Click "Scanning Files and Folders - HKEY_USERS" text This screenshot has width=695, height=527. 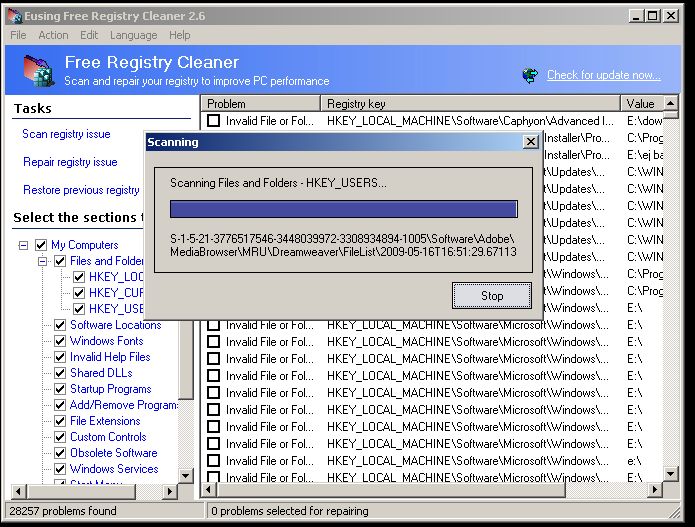pyautogui.click(x=278, y=183)
